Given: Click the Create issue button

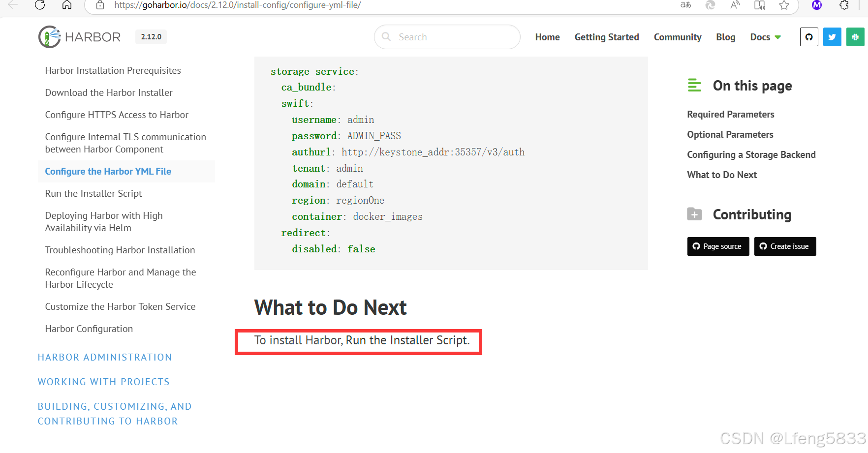Looking at the screenshot, I should [785, 246].
